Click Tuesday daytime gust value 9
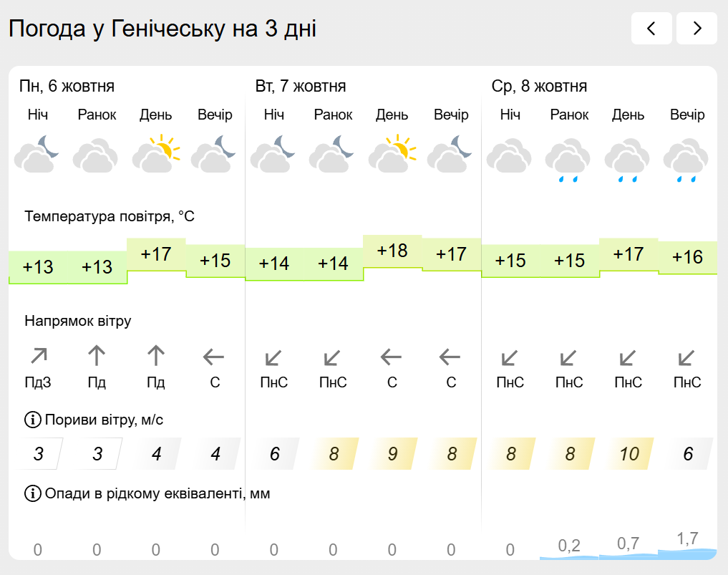The height and width of the screenshot is (575, 728). coord(392,454)
